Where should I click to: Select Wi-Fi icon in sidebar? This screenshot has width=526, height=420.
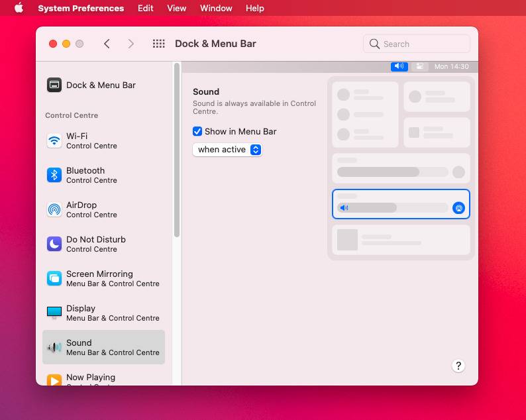point(54,140)
